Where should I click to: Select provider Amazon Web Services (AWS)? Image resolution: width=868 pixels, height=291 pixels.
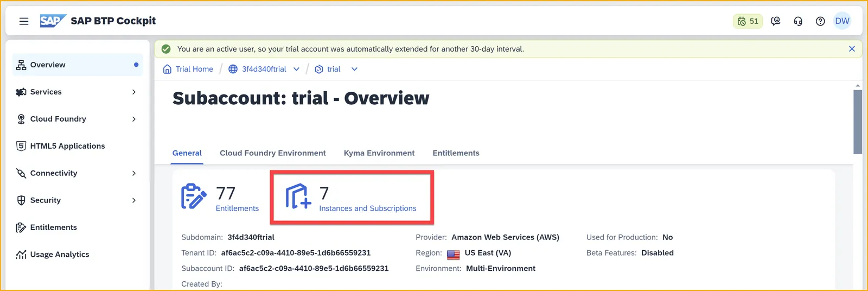coord(505,237)
